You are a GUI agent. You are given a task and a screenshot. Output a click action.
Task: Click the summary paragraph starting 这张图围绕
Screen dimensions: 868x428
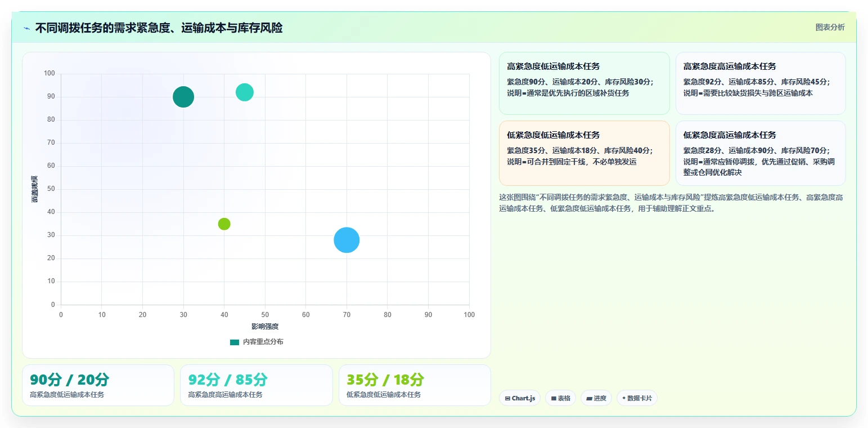point(671,203)
